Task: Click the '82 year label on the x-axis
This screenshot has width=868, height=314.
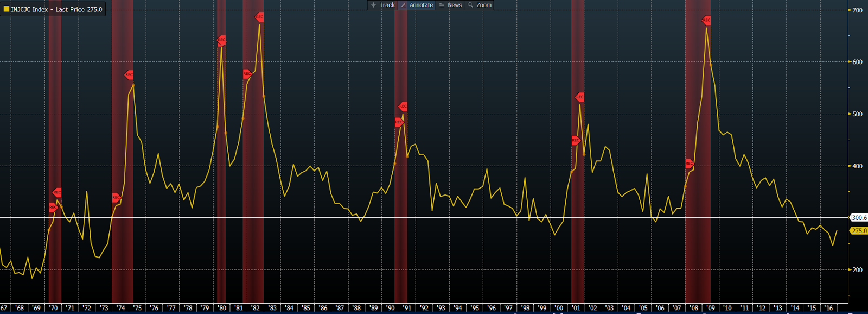Action: pyautogui.click(x=256, y=308)
